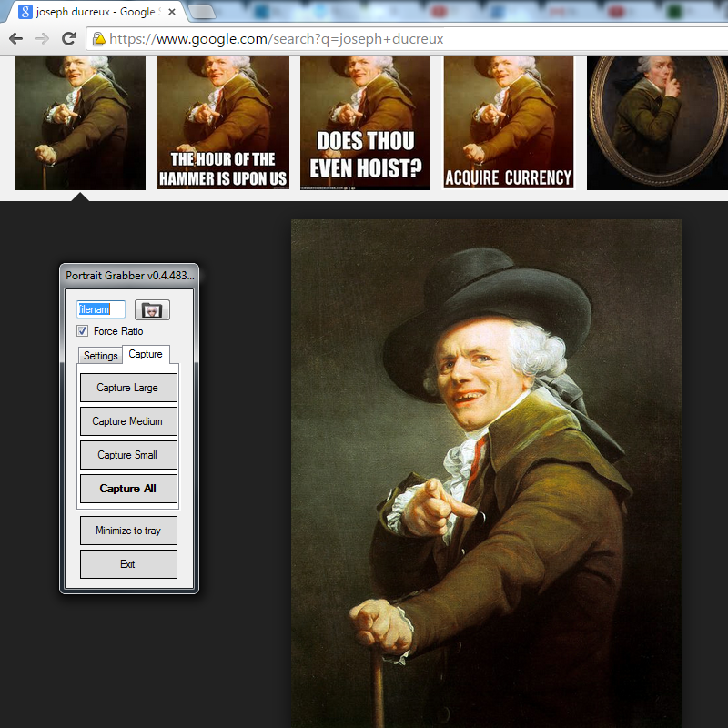
Task: Click the address bar URL field
Action: coord(409,38)
